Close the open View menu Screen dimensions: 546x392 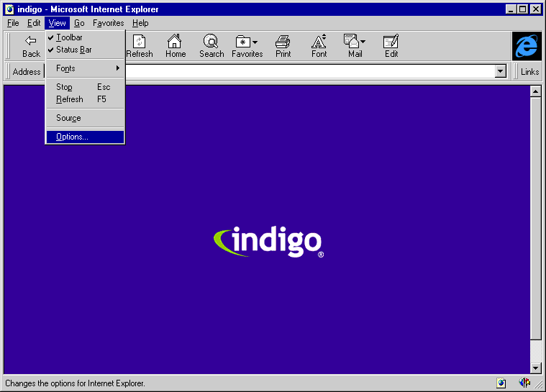coord(57,23)
